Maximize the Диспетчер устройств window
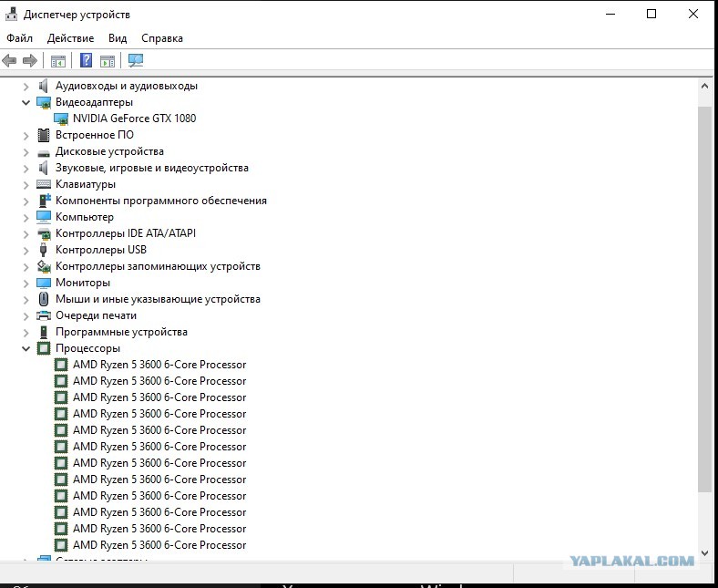Screen dimensions: 718x588 (x=651, y=15)
